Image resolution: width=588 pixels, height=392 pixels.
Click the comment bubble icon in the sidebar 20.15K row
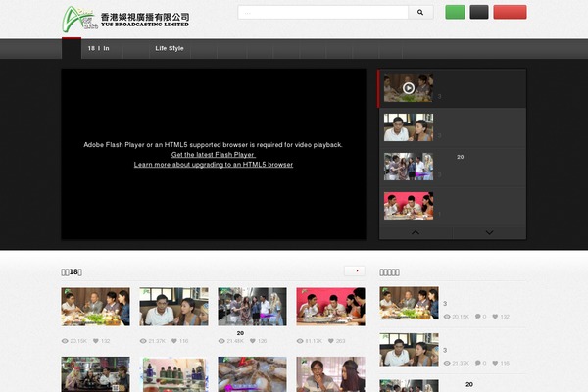click(478, 317)
